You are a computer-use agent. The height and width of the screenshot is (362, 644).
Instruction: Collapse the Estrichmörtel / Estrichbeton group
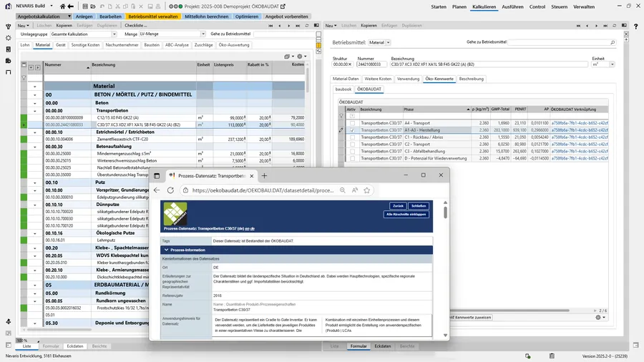[34, 132]
